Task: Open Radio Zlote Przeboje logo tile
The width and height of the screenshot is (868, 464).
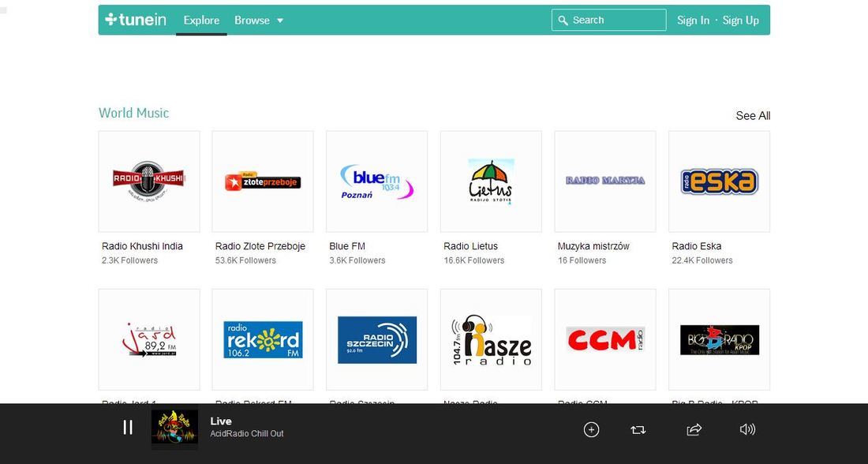Action: (263, 181)
